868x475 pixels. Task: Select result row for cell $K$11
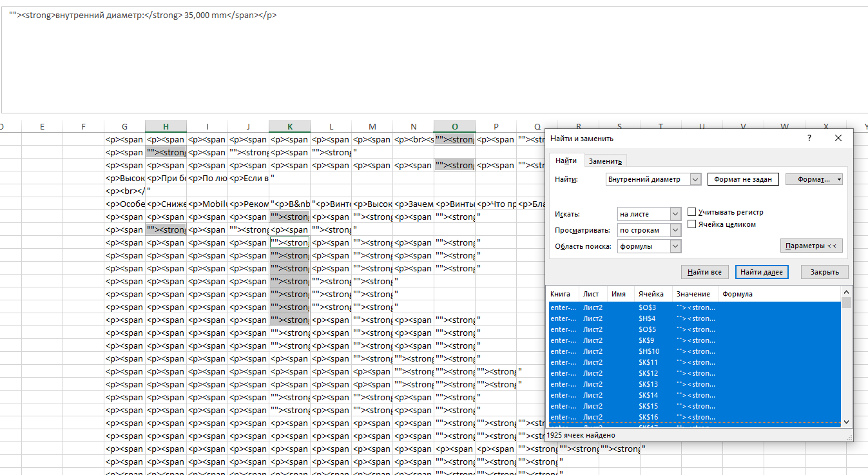tap(695, 362)
